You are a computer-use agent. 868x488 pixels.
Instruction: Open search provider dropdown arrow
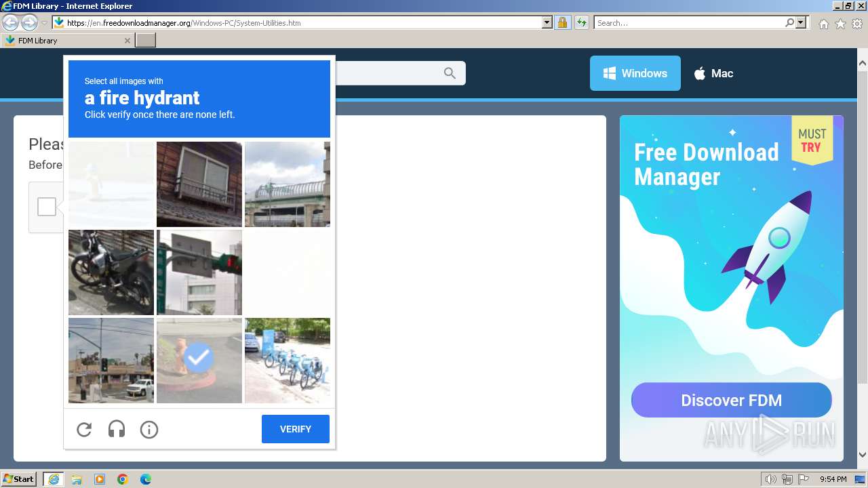point(802,22)
